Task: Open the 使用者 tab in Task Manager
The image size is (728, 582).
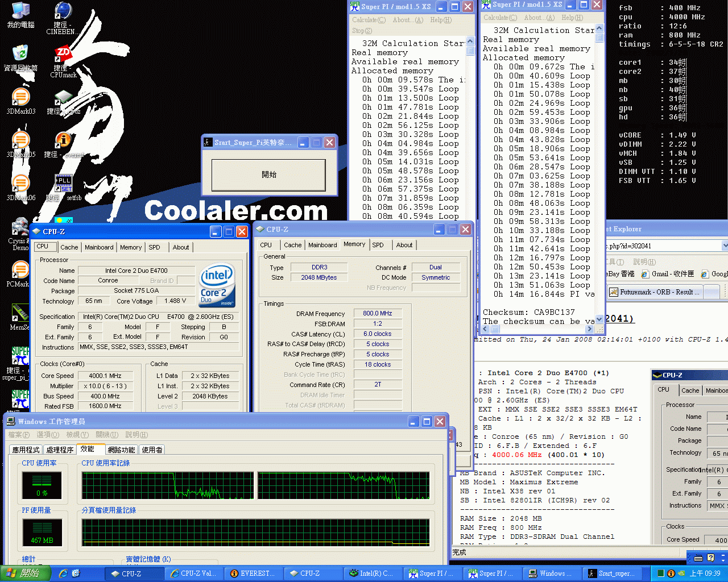Action: [x=152, y=450]
